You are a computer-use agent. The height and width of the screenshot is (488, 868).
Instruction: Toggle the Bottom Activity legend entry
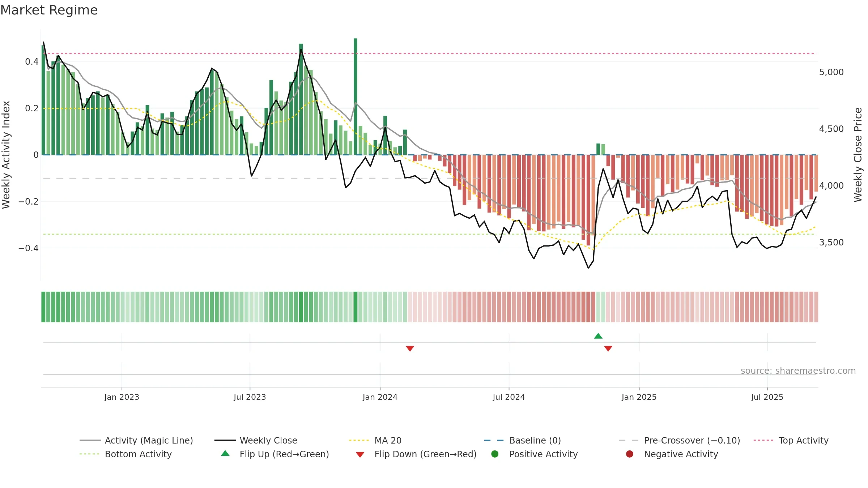[125, 454]
